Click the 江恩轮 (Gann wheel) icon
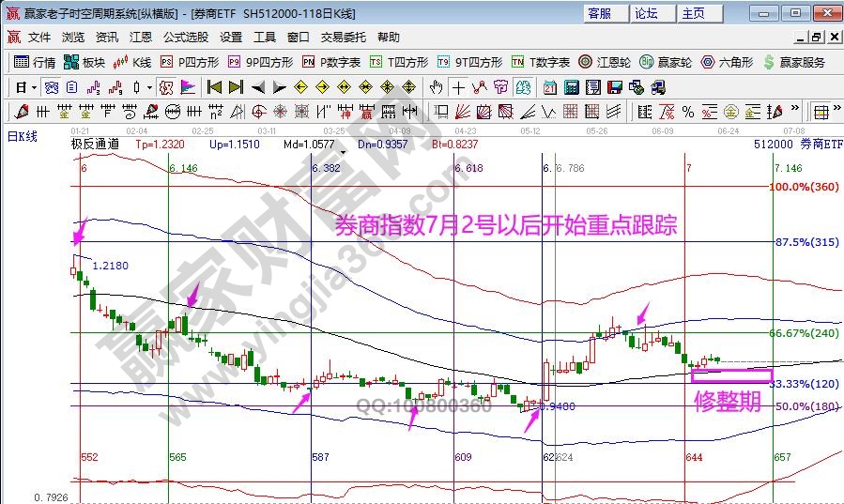Screen dimensions: 844x504 point(604,62)
